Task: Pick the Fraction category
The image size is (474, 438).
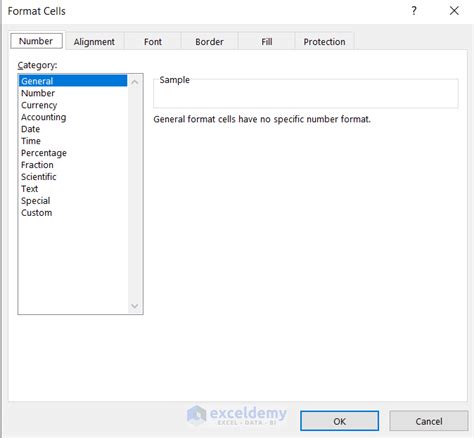Action: click(73, 165)
